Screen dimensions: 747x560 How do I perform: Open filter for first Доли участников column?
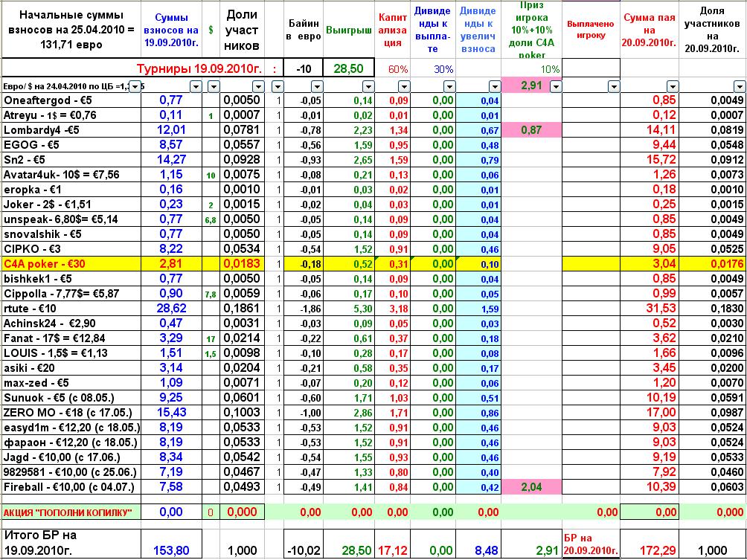tap(258, 87)
